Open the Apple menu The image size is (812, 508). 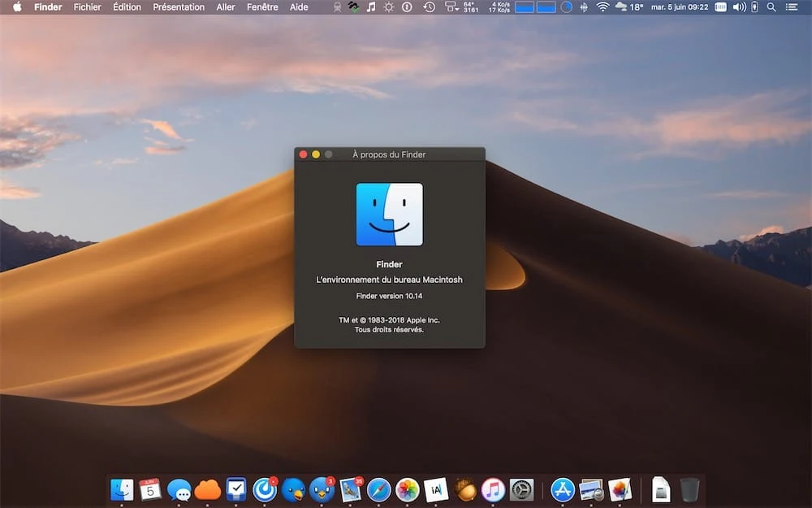17,7
